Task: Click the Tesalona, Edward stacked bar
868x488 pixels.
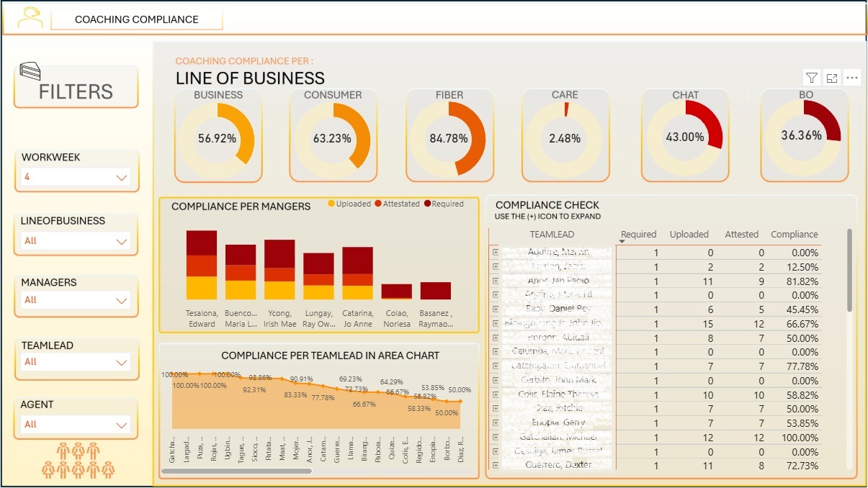Action: [202, 265]
